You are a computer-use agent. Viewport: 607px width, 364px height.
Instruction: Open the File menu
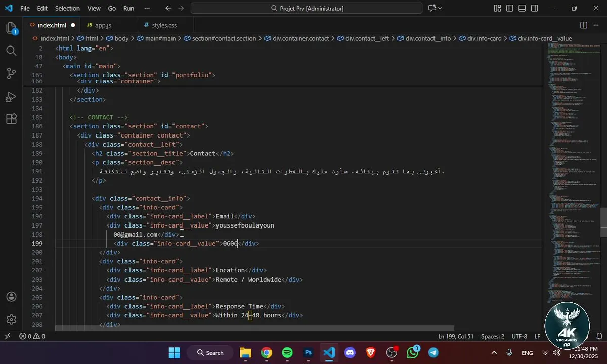[25, 8]
